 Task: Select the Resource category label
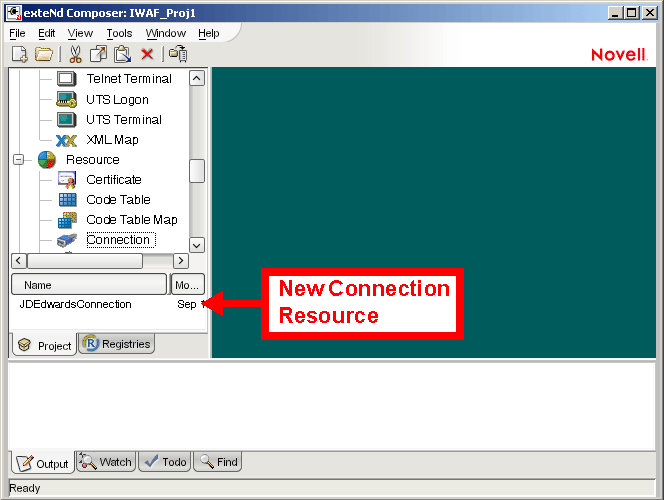93,160
